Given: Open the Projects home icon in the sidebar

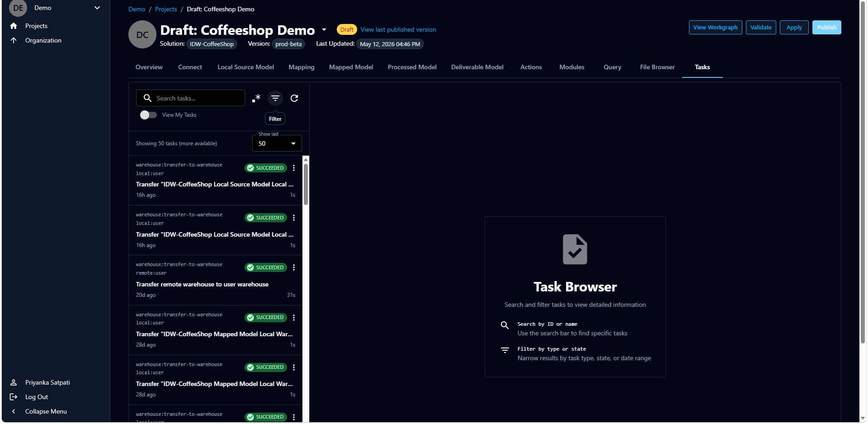Looking at the screenshot, I should [x=14, y=26].
